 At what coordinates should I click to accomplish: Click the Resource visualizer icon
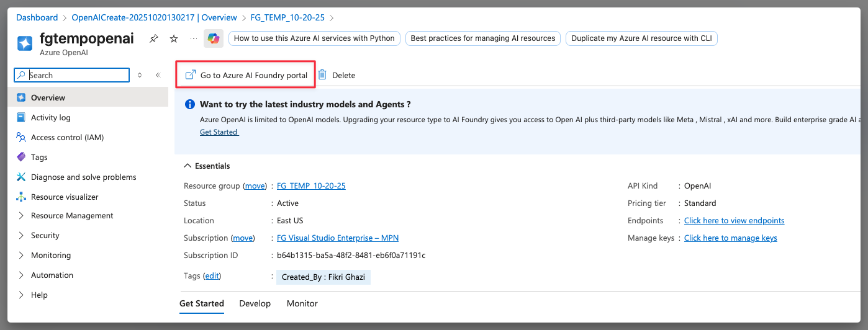(21, 197)
